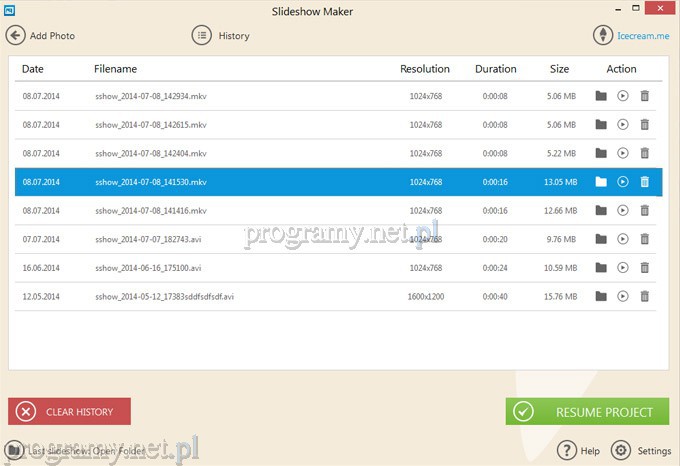
Task: Delete sshow_2014-07-08_142404.mkv from history
Action: [x=645, y=154]
